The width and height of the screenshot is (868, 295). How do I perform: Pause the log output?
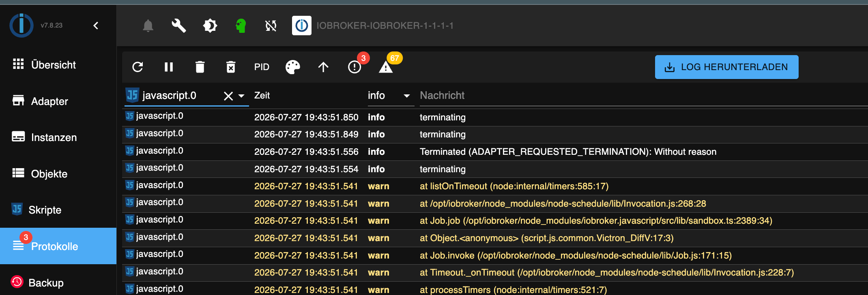(169, 67)
